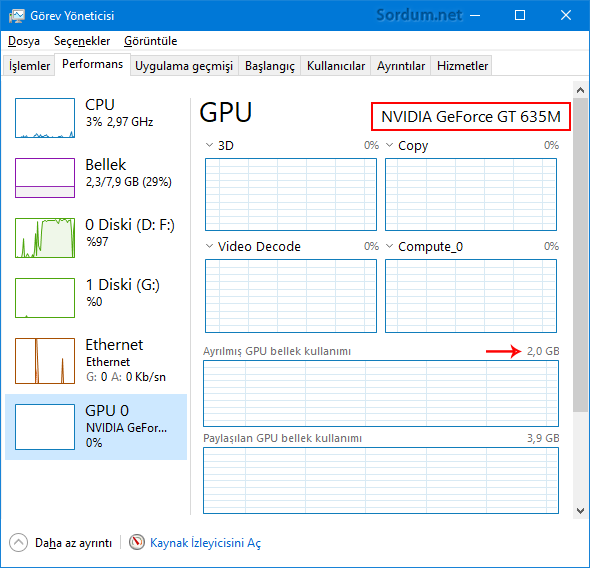The image size is (590, 568).
Task: Open the Görüntüle menu
Action: [x=151, y=41]
